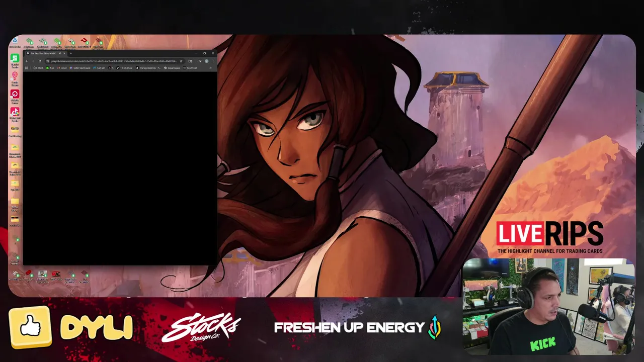Open the Gmail bookmark
644x362 pixels.
coord(62,68)
